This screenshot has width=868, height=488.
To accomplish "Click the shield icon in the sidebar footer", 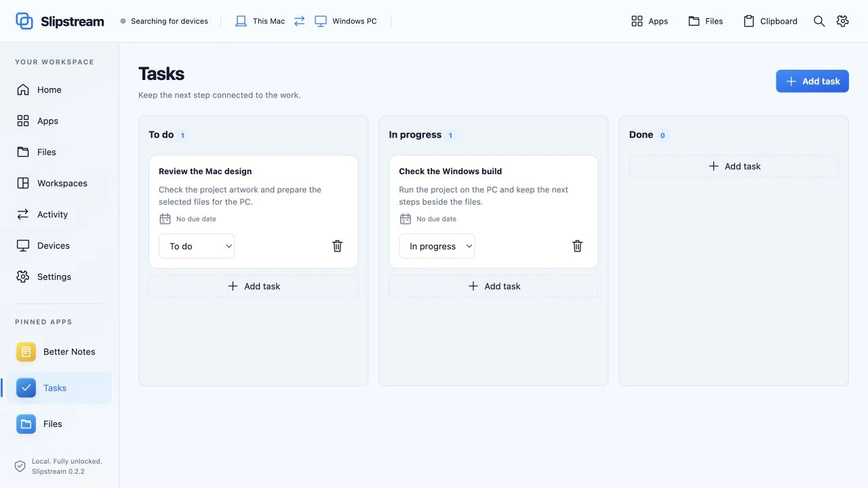I will click(x=20, y=466).
